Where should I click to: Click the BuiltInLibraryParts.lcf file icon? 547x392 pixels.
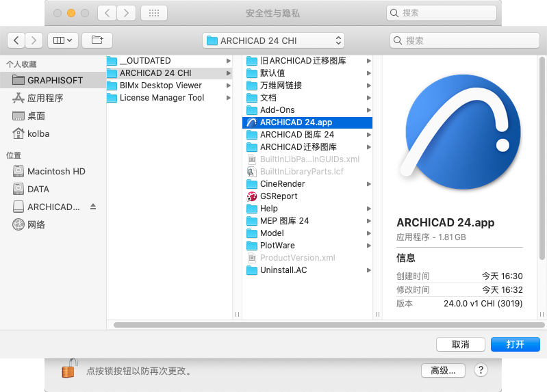click(x=251, y=172)
